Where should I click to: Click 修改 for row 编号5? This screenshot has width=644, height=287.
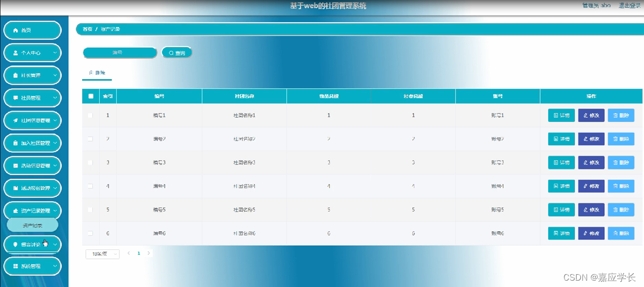591,210
